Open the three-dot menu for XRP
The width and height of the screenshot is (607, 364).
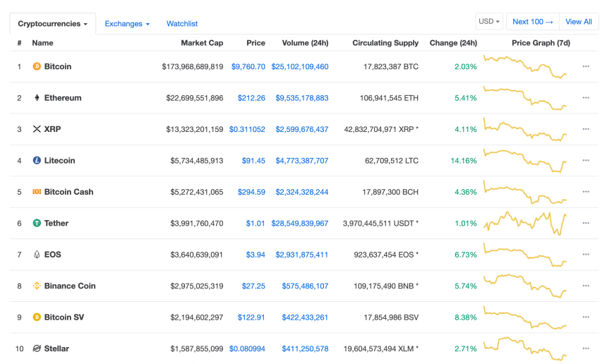tap(586, 129)
